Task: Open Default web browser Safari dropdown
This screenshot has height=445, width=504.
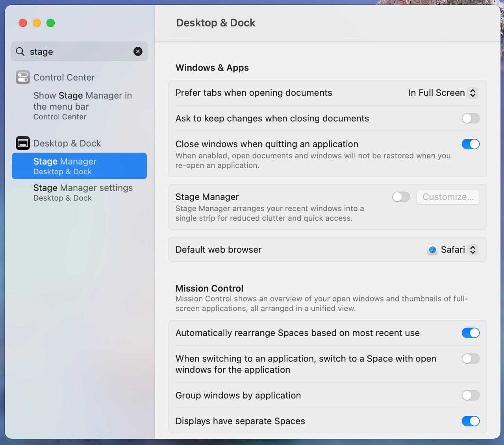Action: [453, 250]
